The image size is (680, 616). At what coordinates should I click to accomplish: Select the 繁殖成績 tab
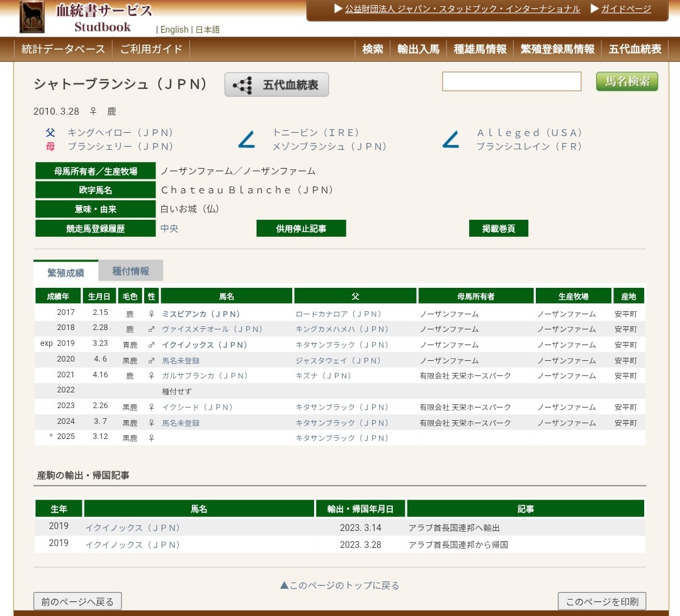[x=65, y=272]
